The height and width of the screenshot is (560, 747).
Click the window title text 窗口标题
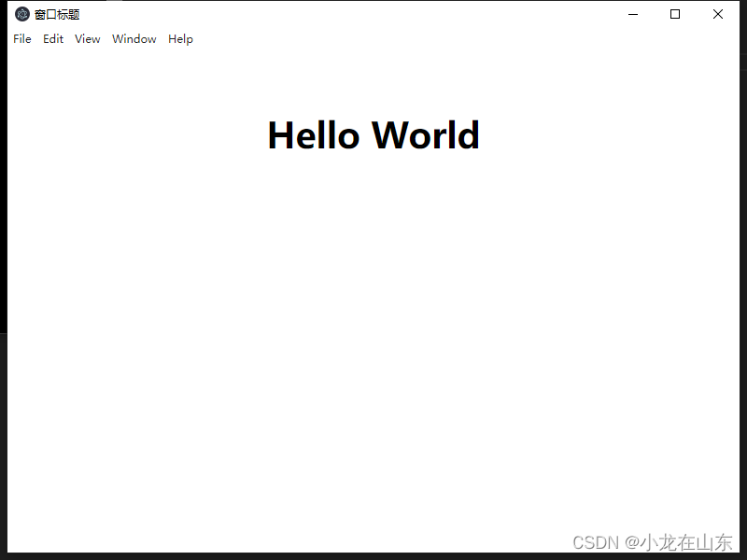(x=57, y=15)
